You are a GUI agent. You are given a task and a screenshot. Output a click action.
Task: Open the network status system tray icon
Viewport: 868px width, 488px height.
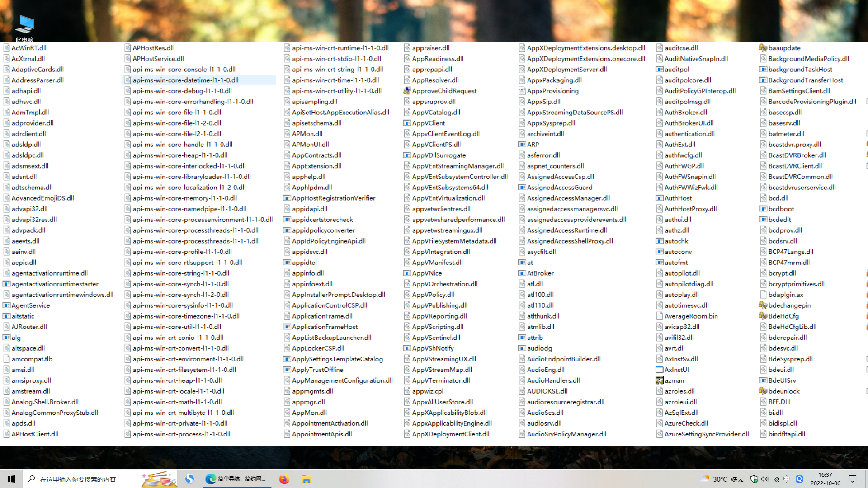(775, 479)
